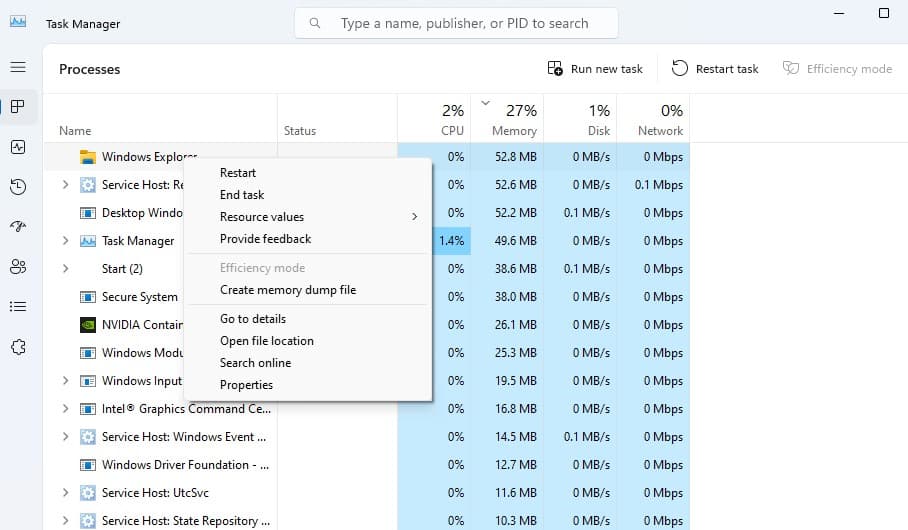This screenshot has height=530, width=908.
Task: Open the hamburger navigation menu
Action: (17, 67)
